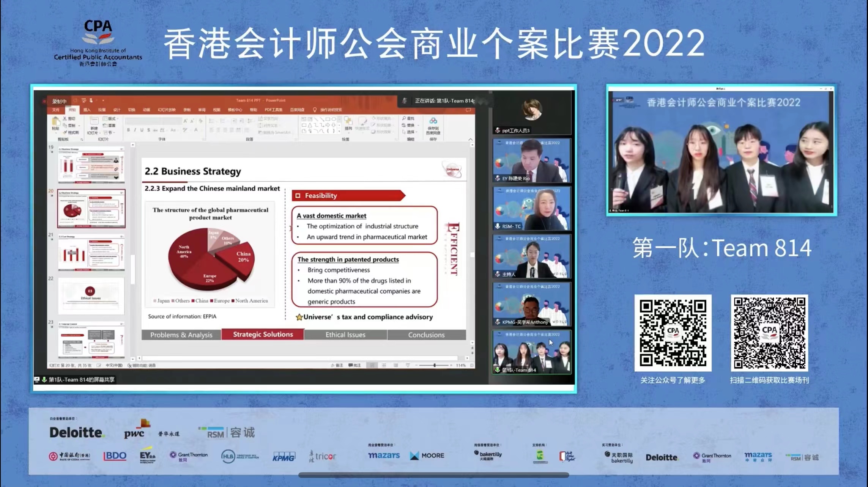Open the Select (选择) dropdown in editing group
Viewport: 868px width, 487px height.
[410, 132]
